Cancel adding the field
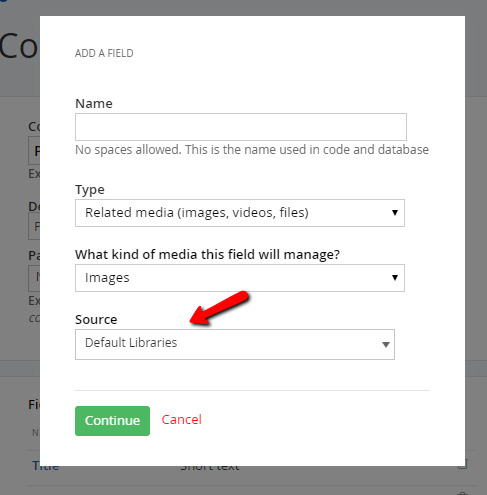 click(182, 420)
